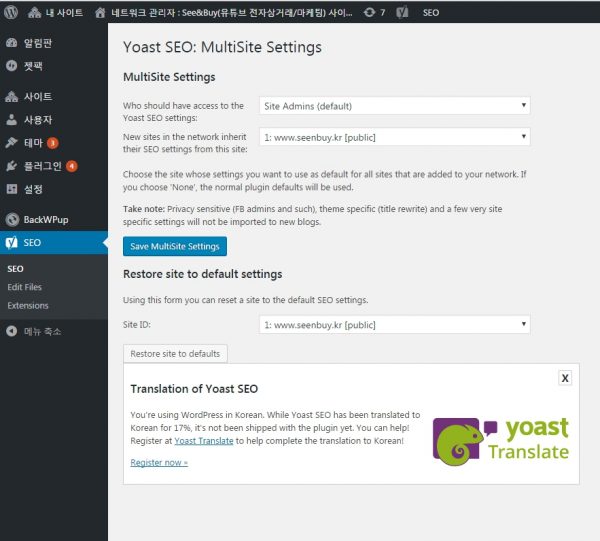Open 테마 themes menu
This screenshot has width=600, height=541.
coord(33,143)
